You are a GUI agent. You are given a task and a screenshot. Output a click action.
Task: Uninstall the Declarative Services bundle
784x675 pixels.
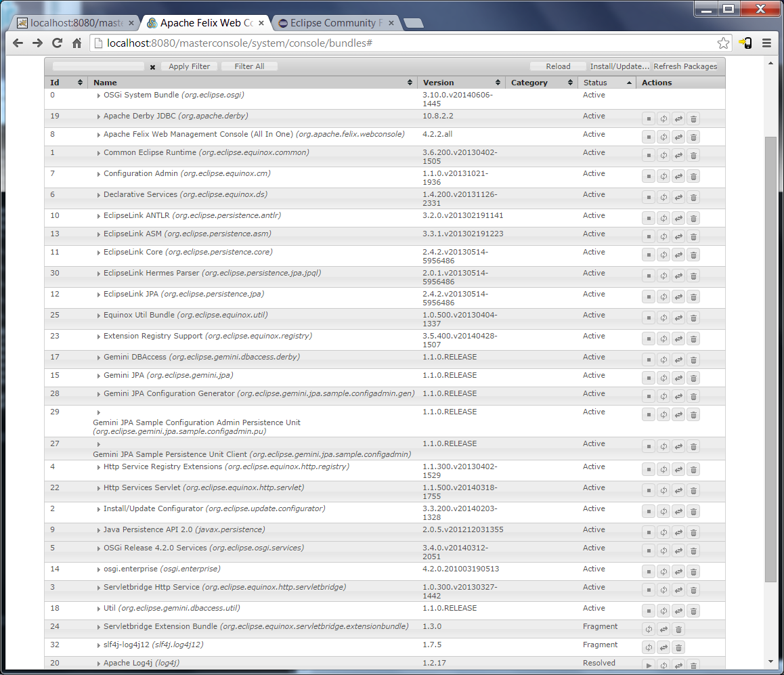pyautogui.click(x=693, y=198)
